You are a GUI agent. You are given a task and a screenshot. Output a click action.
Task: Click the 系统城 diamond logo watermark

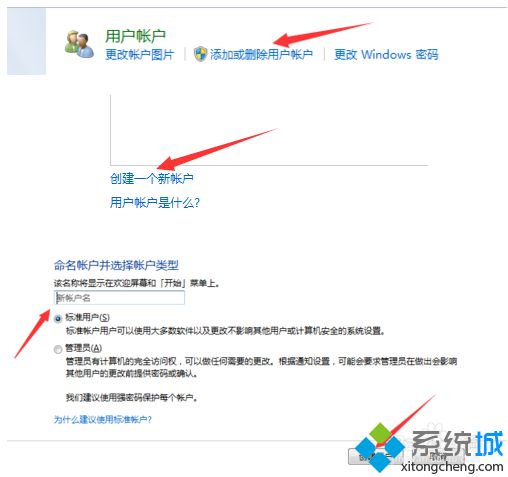(379, 447)
